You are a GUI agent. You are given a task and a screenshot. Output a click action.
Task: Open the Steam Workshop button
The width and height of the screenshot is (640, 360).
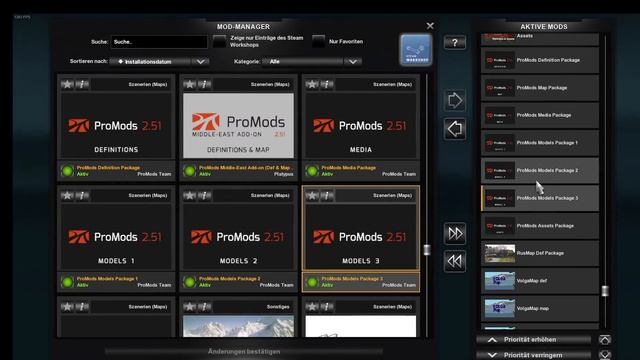point(416,50)
